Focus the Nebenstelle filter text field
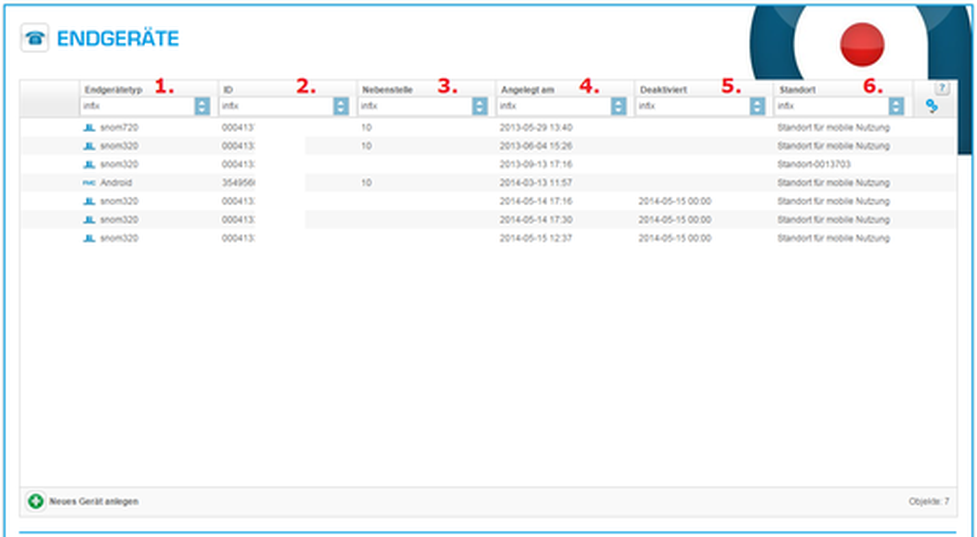977x537 pixels. [415, 107]
